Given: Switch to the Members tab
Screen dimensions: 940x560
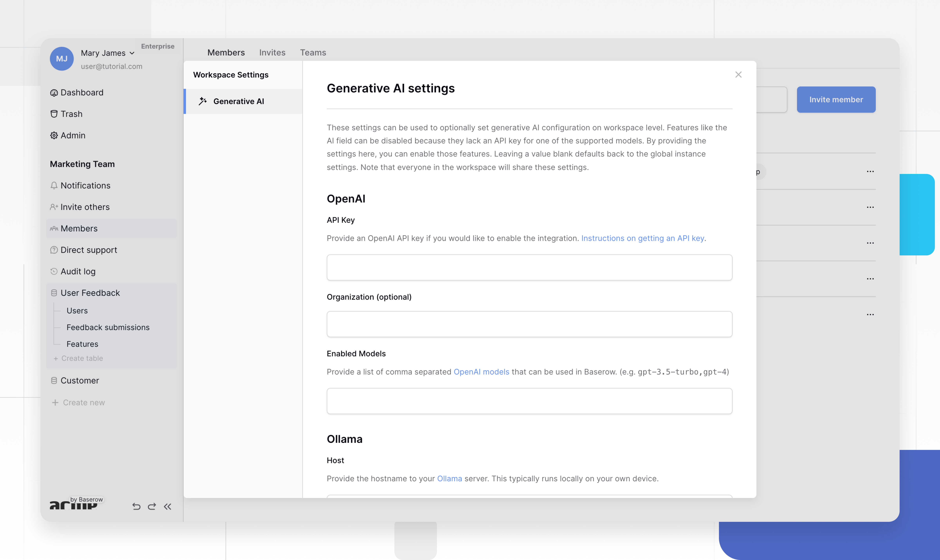Looking at the screenshot, I should (226, 53).
